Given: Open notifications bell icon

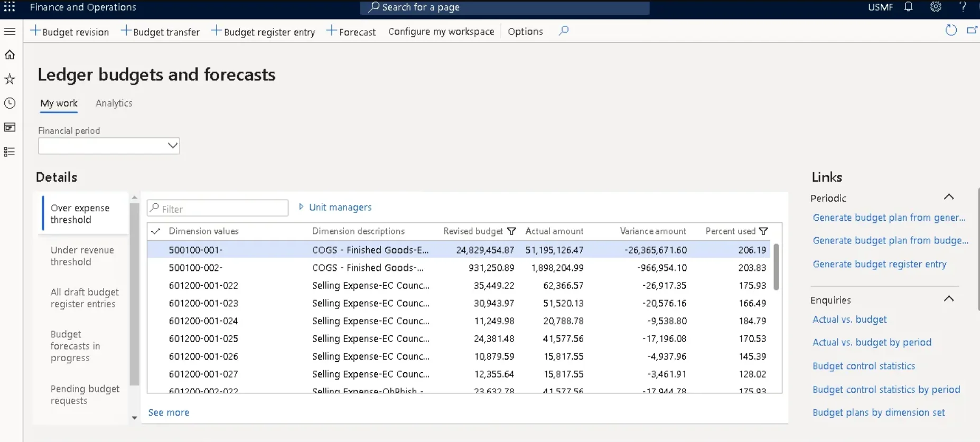Looking at the screenshot, I should [908, 7].
